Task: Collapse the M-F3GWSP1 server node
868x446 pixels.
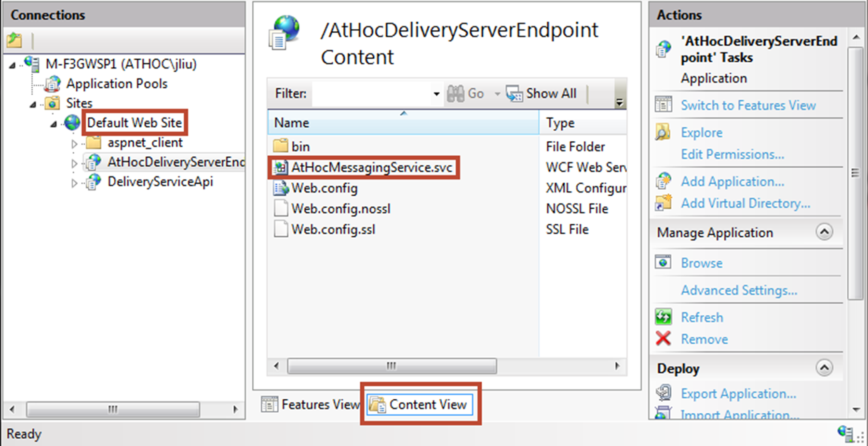Action: click(13, 65)
